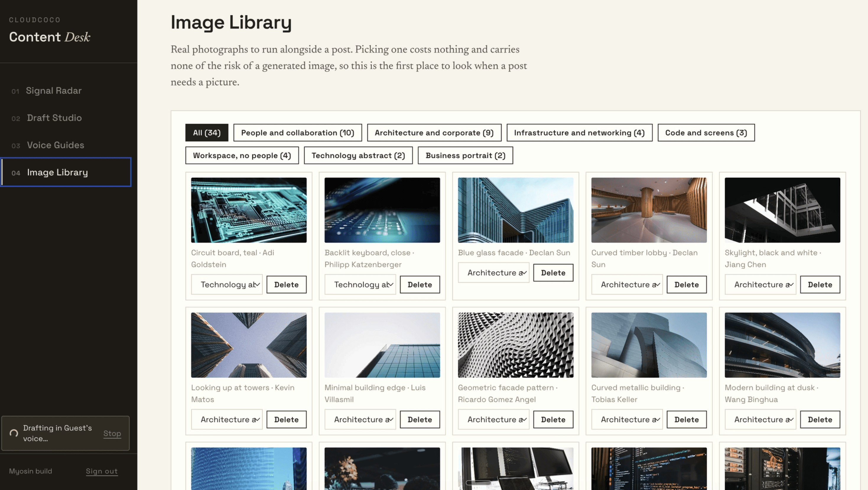Open the server rack thumbnail in third row

[782, 469]
